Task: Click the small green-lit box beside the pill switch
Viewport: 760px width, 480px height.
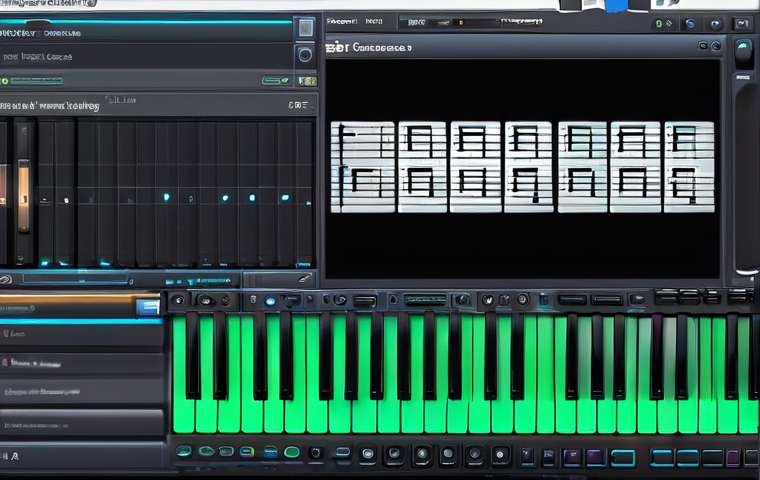Action: click(307, 81)
